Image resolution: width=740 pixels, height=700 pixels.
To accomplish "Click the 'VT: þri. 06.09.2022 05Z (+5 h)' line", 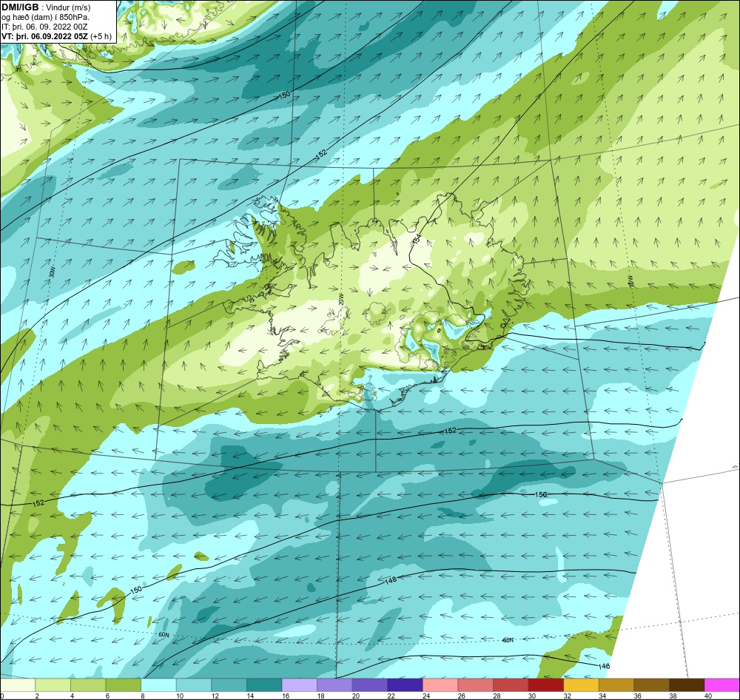I will tap(57, 36).
